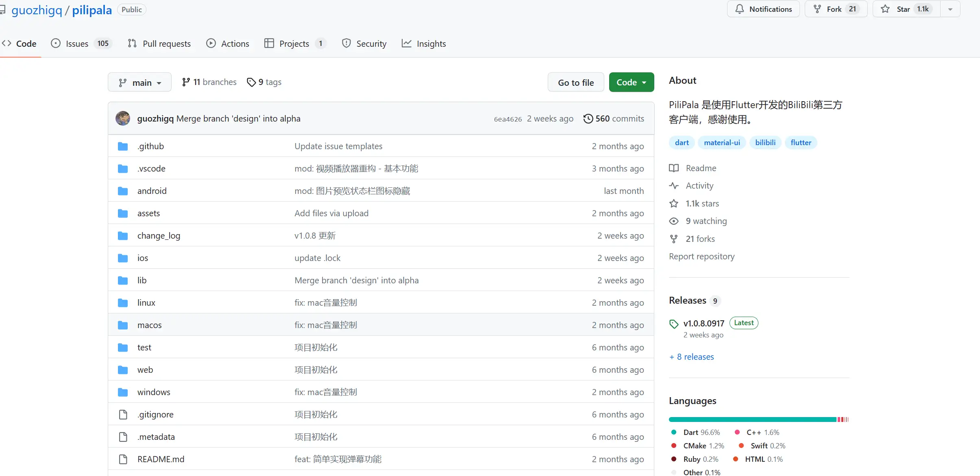Viewport: 980px width, 476px height.
Task: Click the branch icon beside 11 branches
Action: tap(186, 82)
